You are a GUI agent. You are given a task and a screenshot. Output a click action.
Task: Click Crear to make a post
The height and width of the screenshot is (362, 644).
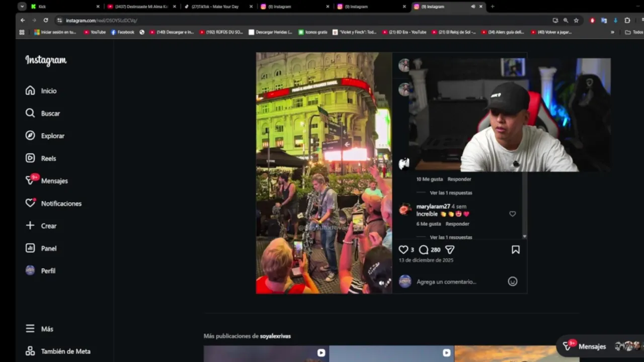(x=41, y=226)
